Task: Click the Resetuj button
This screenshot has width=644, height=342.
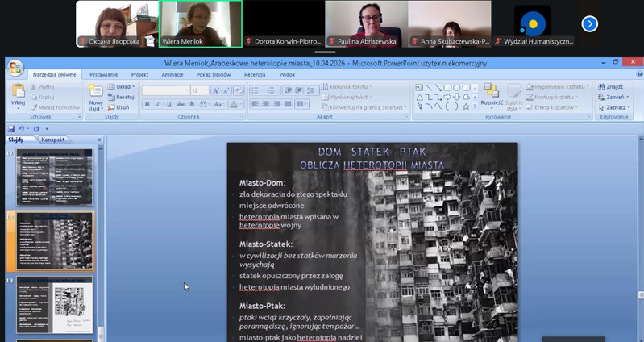Action: (123, 96)
